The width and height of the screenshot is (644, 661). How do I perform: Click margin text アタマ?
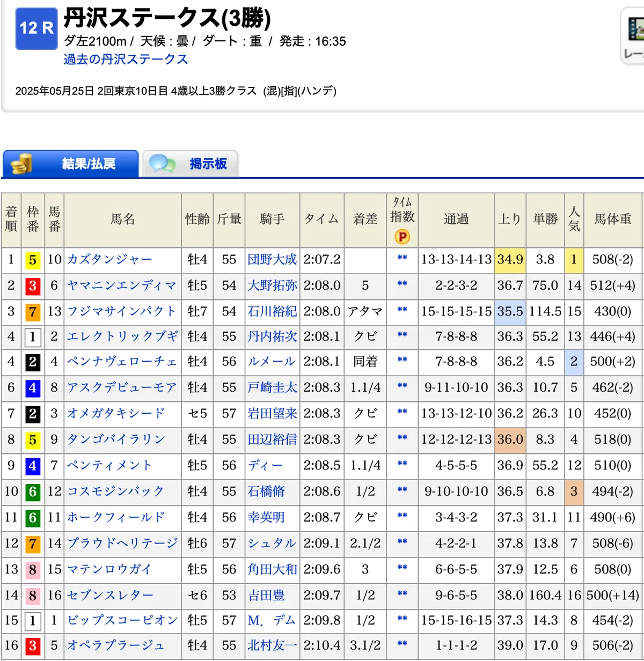365,312
